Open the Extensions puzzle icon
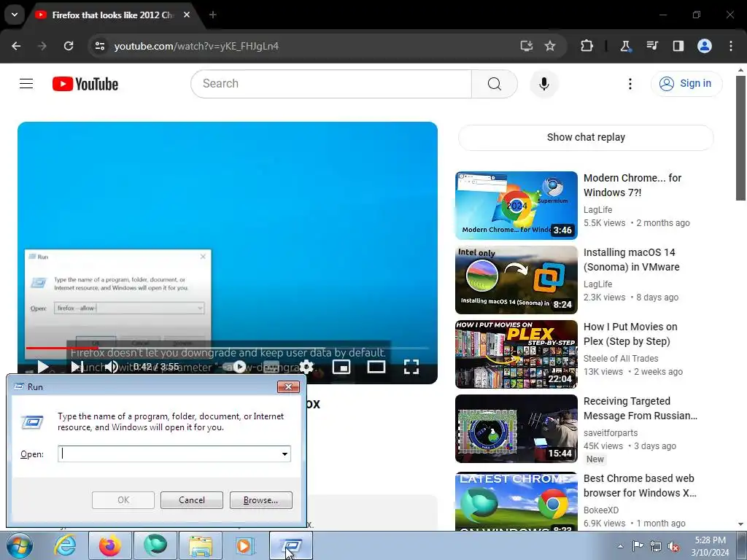Image resolution: width=747 pixels, height=560 pixels. coord(587,46)
